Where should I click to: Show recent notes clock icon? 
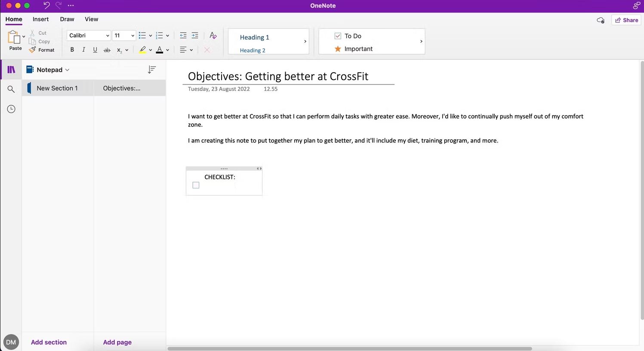(11, 109)
